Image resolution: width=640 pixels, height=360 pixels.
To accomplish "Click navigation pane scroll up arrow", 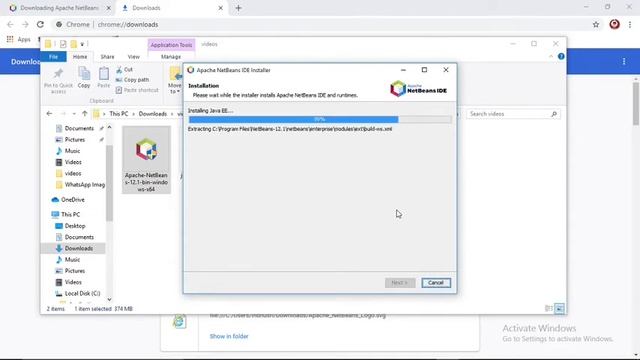I will 109,127.
